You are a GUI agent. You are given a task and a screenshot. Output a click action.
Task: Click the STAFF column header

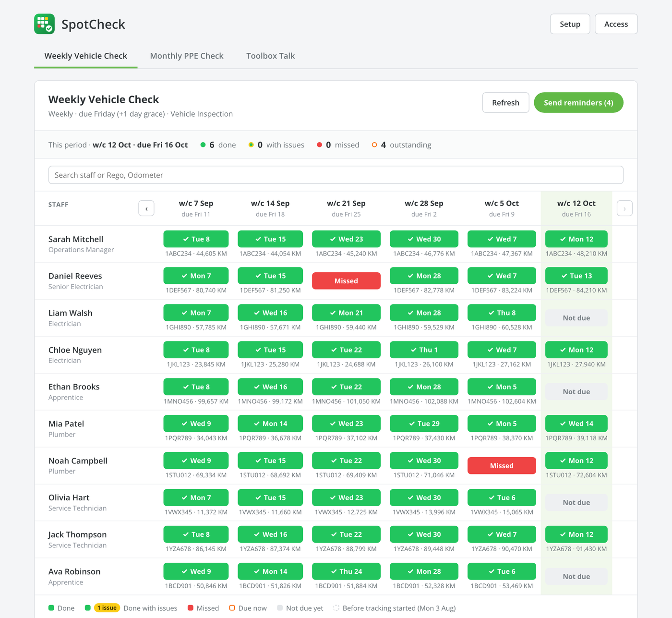pos(59,205)
